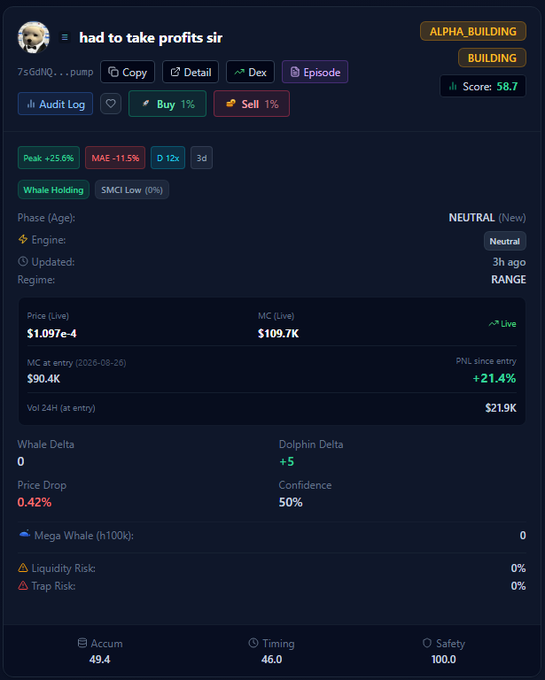Screen dimensions: 545x680
Task: Click the Trap Risk warning icon
Action: (x=23, y=585)
